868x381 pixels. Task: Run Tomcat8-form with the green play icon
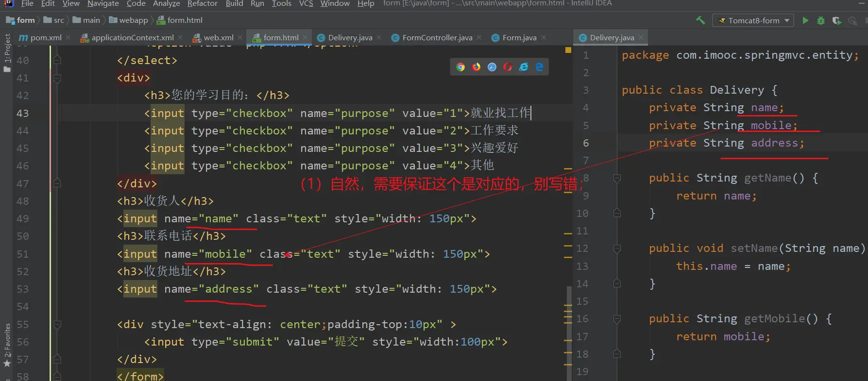pyautogui.click(x=805, y=20)
